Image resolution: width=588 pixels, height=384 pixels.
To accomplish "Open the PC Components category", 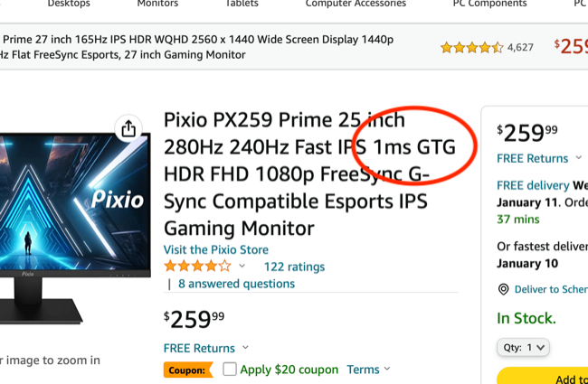I will 489,5.
